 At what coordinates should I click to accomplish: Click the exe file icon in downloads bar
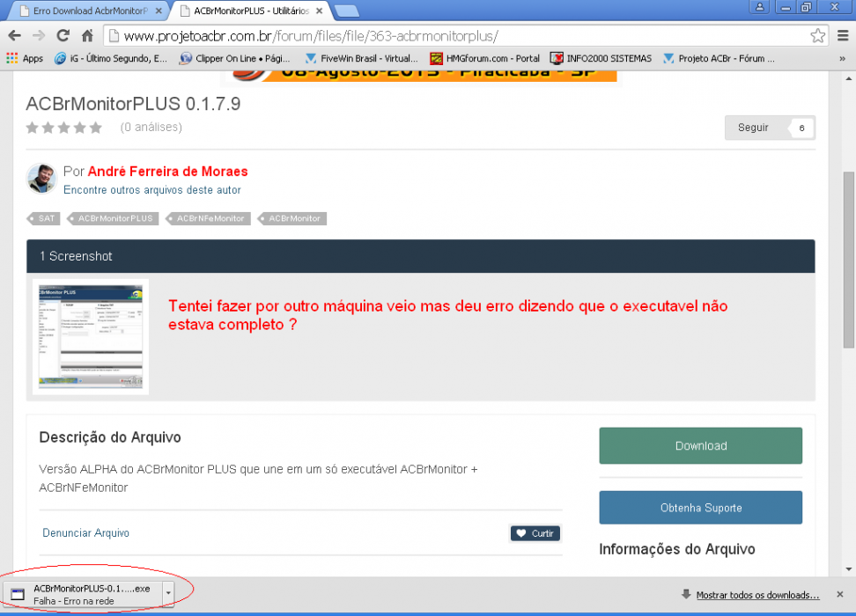coord(18,594)
